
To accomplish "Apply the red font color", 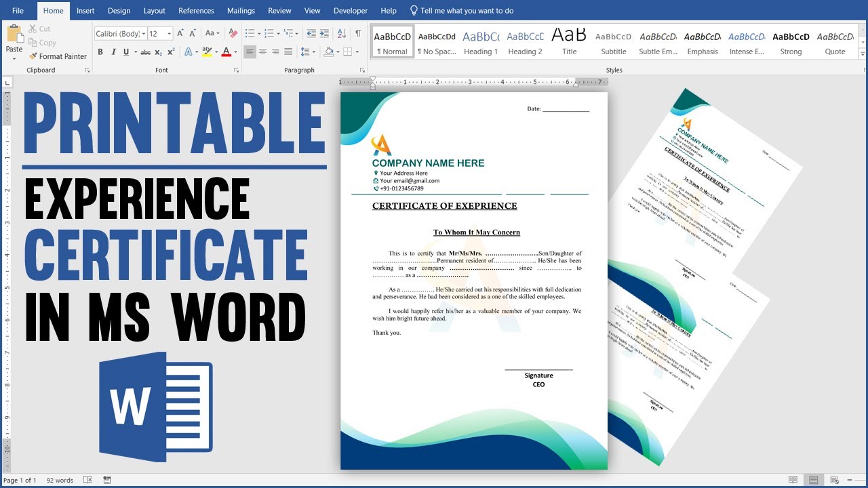I will click(226, 52).
